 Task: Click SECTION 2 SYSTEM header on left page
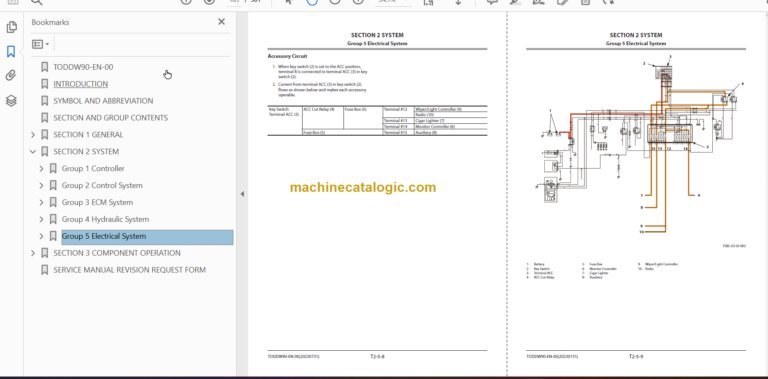(x=377, y=35)
